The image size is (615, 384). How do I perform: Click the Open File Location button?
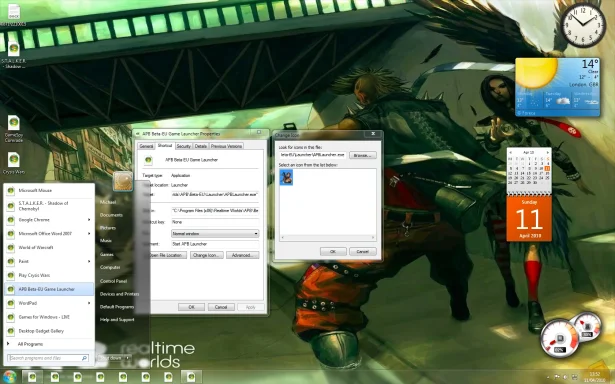coord(167,255)
